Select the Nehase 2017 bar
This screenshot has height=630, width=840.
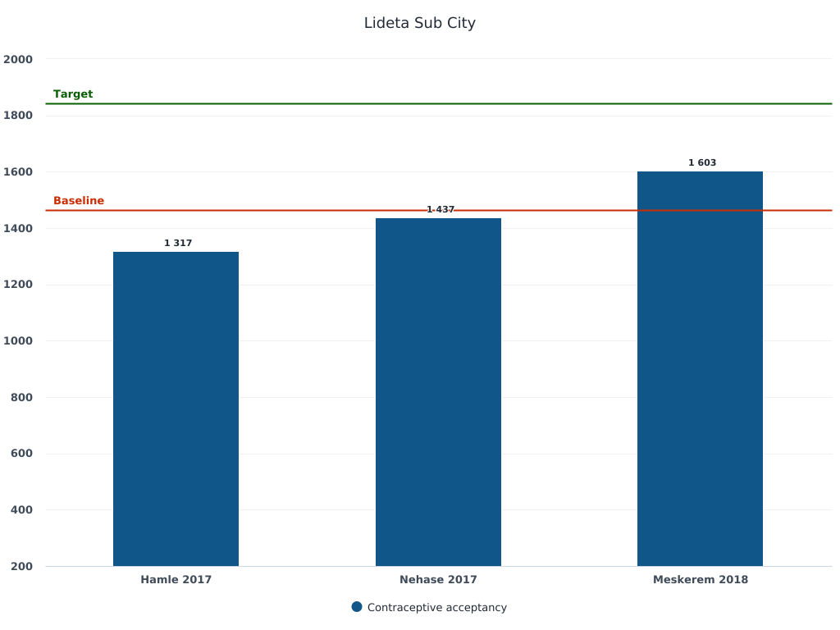pos(438,392)
